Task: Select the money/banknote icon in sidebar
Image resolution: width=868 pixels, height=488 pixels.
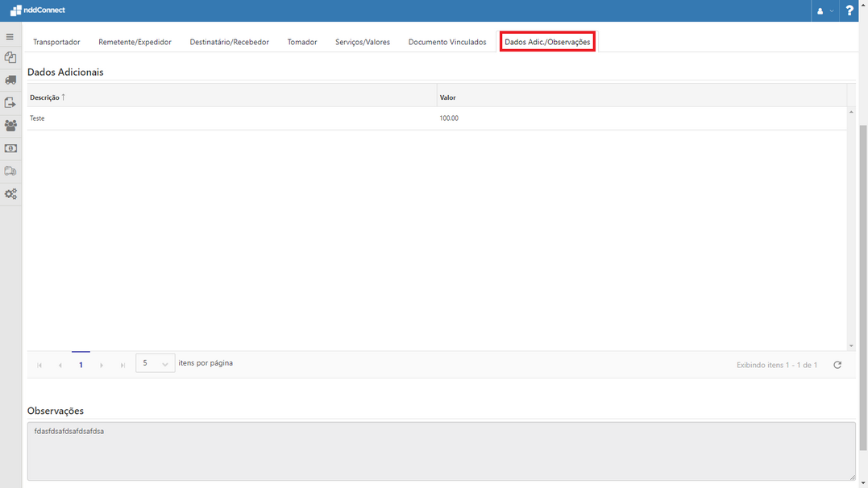Action: pos(10,148)
